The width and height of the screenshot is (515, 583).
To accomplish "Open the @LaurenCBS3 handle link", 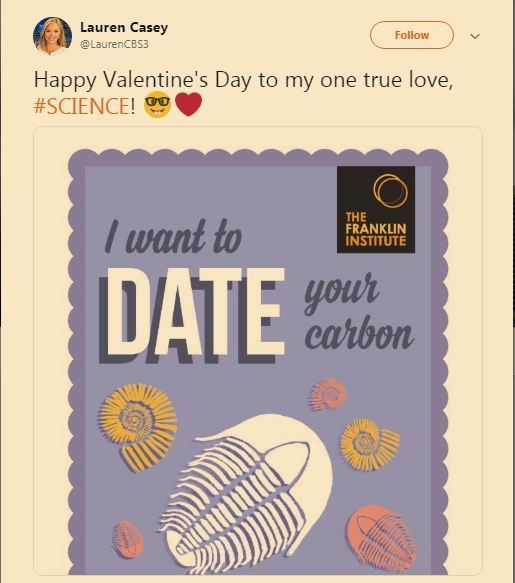I will (115, 44).
